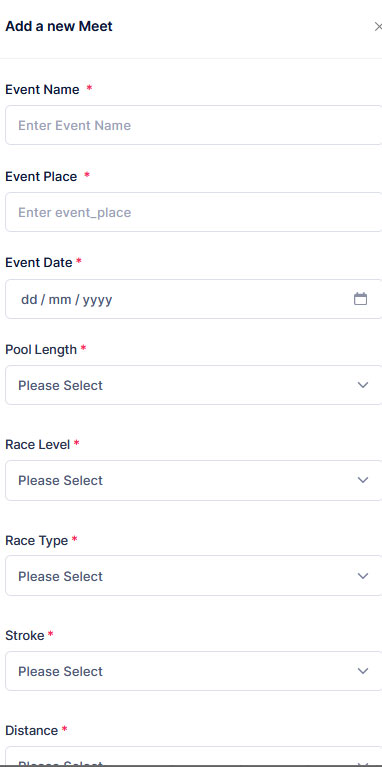382x767 pixels.
Task: Open the calendar picker icon for Event Date
Action: pyautogui.click(x=360, y=299)
